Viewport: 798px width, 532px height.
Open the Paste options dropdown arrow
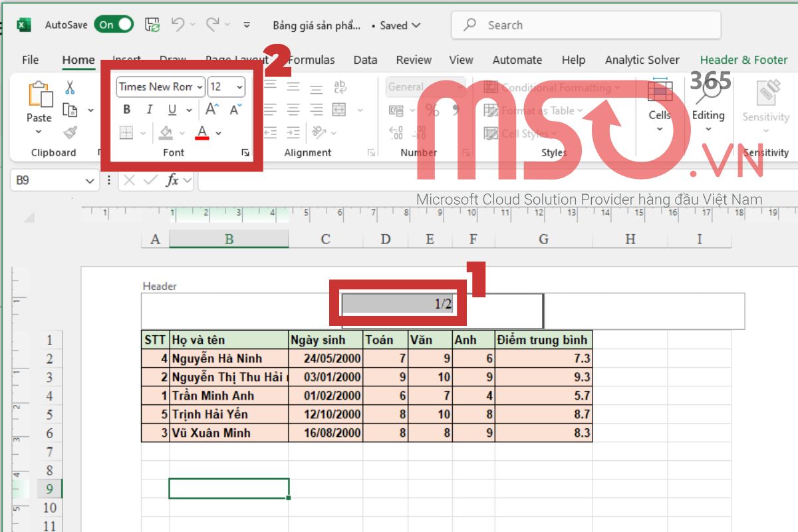[39, 132]
